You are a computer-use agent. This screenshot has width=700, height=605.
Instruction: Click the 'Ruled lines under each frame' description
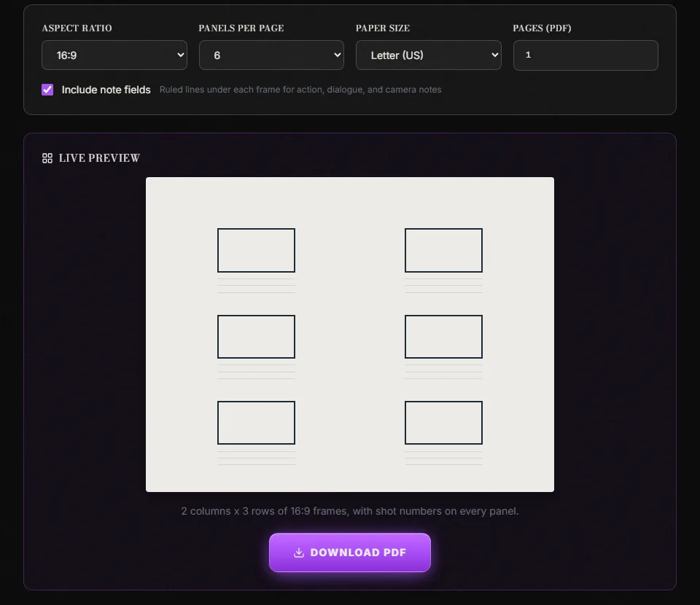tap(300, 90)
